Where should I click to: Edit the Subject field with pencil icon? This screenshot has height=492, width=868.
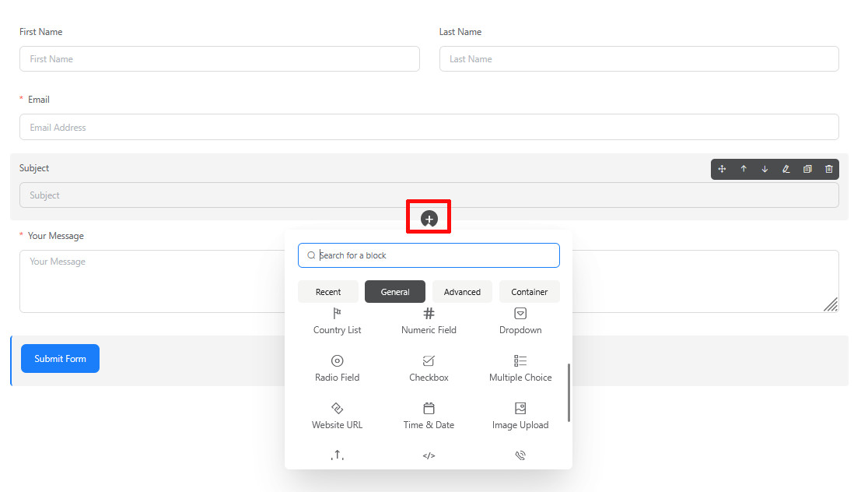click(786, 169)
